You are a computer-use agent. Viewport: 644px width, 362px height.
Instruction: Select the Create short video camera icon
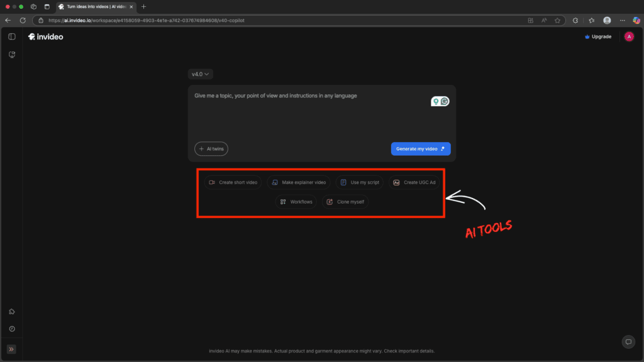[212, 182]
